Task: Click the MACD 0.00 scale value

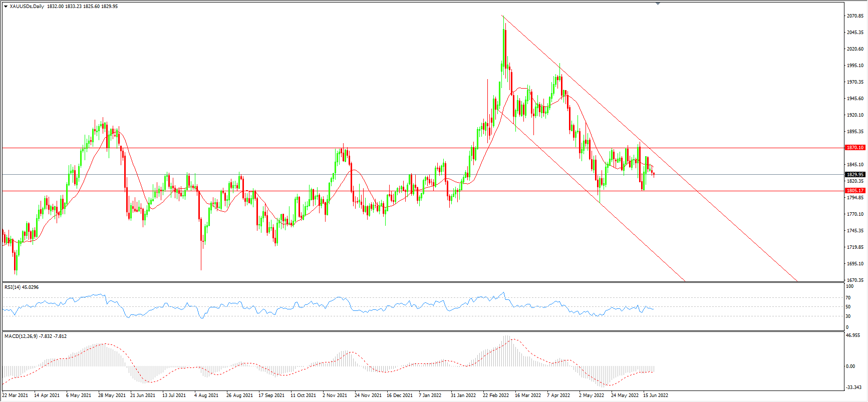Action: (850, 366)
